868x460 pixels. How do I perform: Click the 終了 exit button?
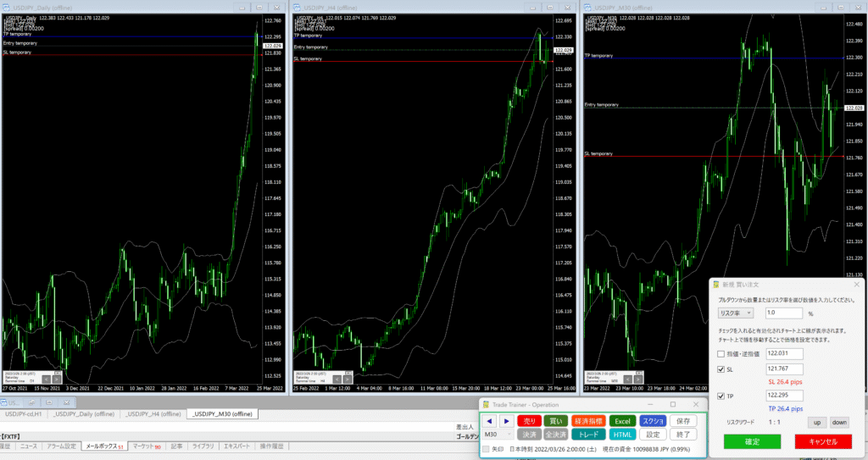pos(683,435)
